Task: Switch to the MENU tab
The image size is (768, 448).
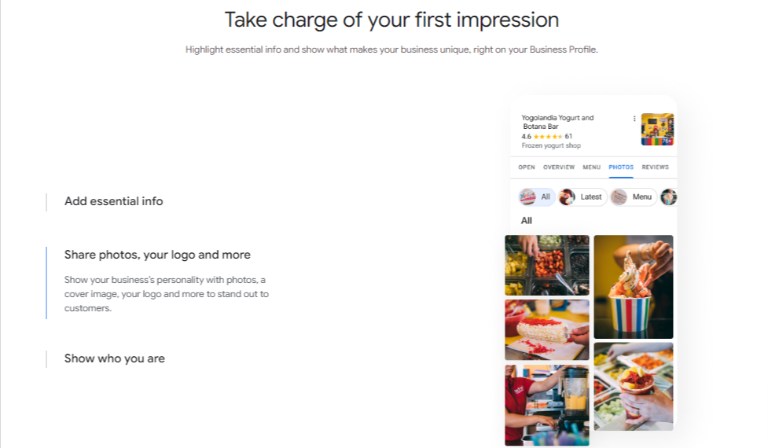Action: click(591, 167)
